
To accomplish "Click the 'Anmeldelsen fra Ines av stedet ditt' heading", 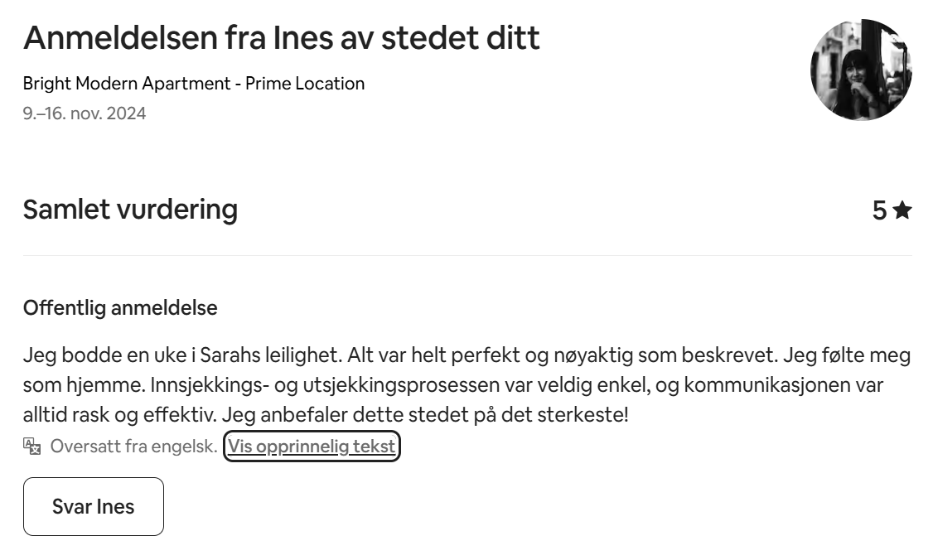I will (x=281, y=38).
